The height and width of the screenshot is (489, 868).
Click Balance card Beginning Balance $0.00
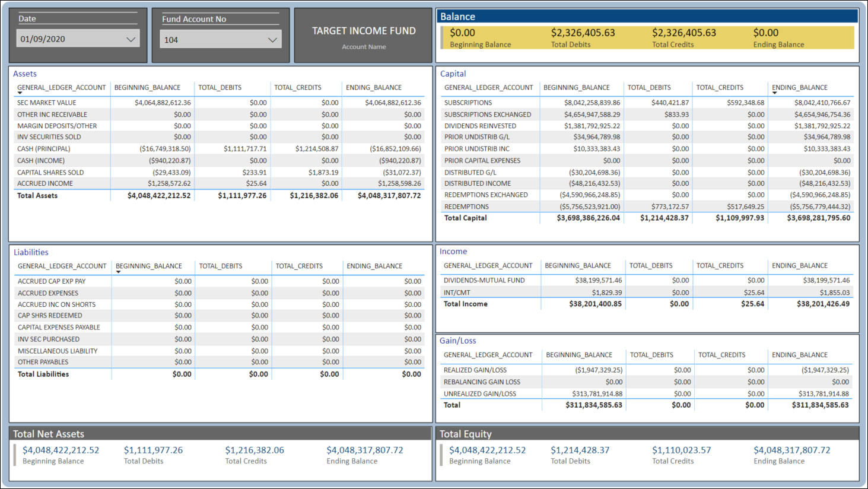pyautogui.click(x=462, y=33)
